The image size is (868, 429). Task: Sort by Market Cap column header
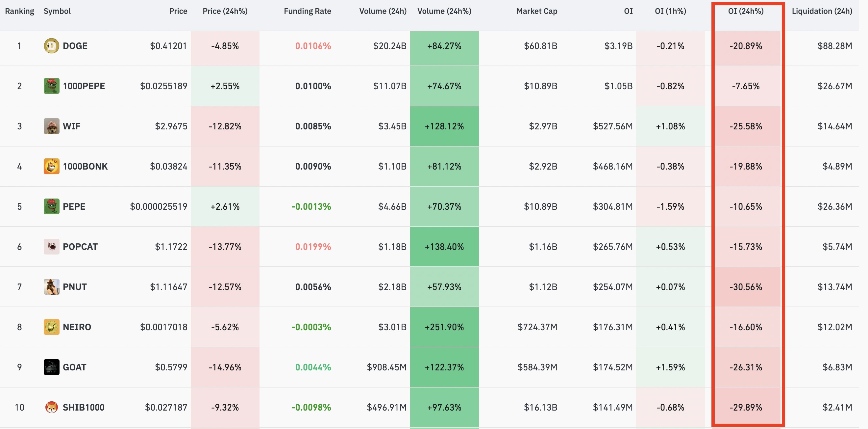point(536,11)
